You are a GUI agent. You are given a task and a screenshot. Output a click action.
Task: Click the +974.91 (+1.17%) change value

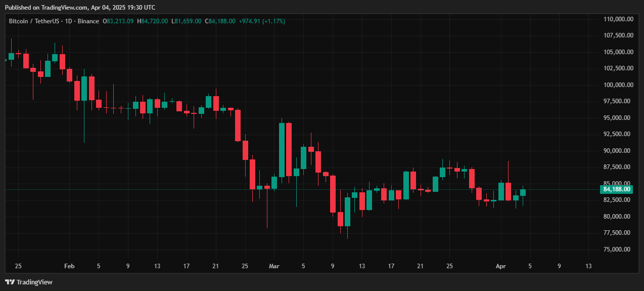[262, 21]
